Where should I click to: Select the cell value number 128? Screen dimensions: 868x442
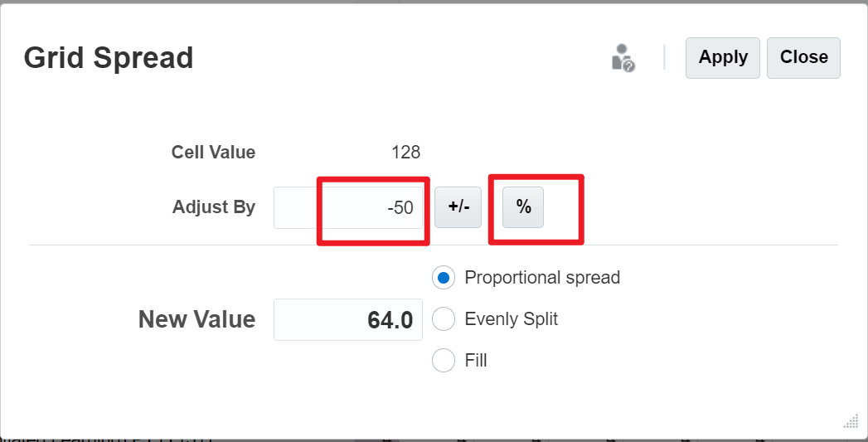pos(405,153)
